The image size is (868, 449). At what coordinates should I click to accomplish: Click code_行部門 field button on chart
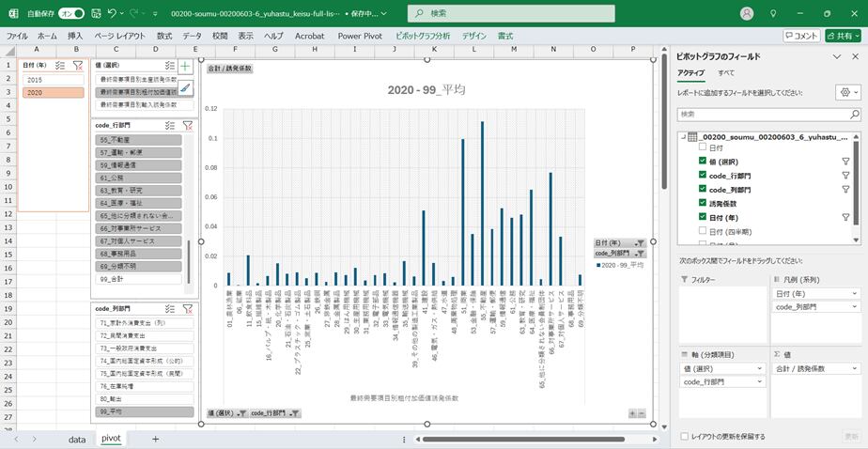click(x=275, y=413)
